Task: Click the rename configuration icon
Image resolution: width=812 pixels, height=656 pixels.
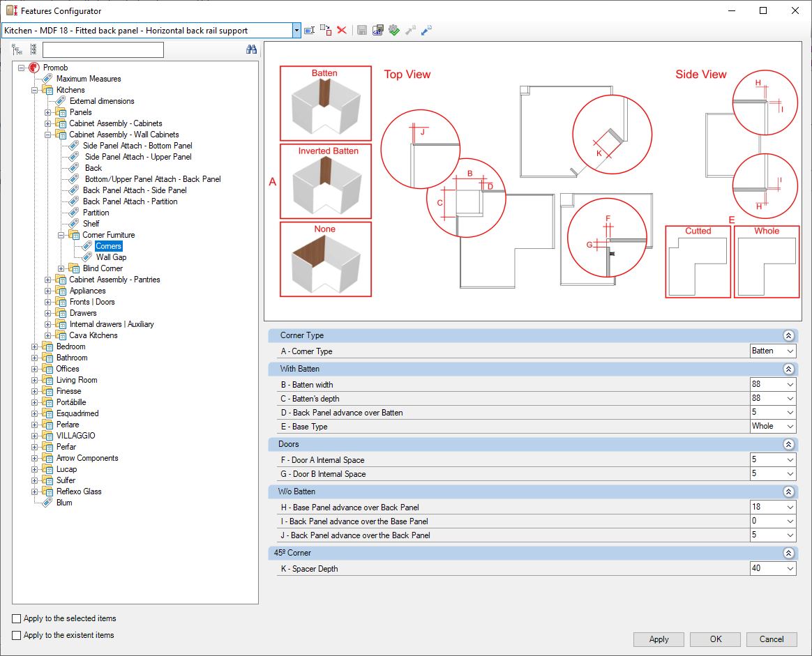Action: coord(309,31)
